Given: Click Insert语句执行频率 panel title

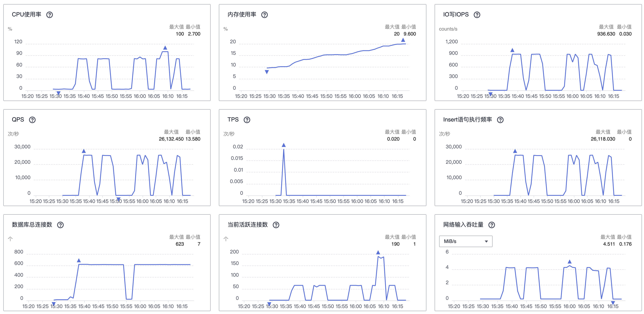Looking at the screenshot, I should [467, 120].
